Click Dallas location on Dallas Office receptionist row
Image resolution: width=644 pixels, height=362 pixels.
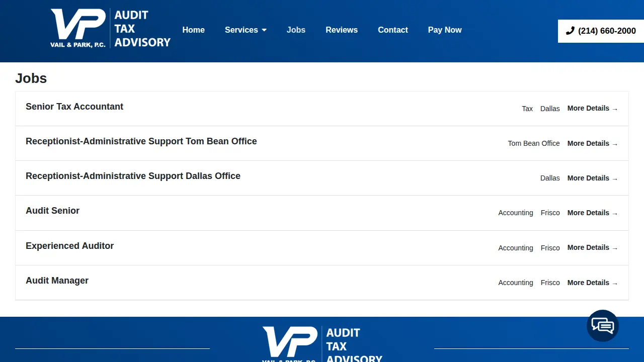click(550, 178)
